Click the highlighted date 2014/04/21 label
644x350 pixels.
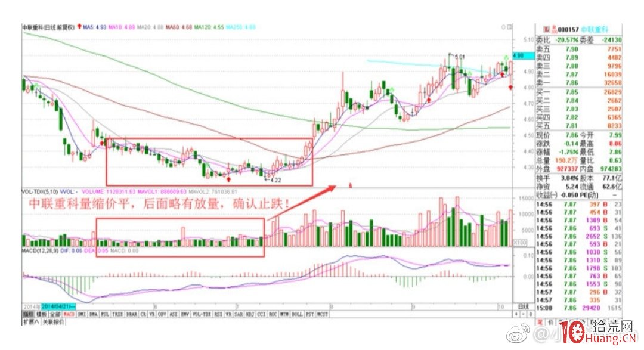click(58, 306)
